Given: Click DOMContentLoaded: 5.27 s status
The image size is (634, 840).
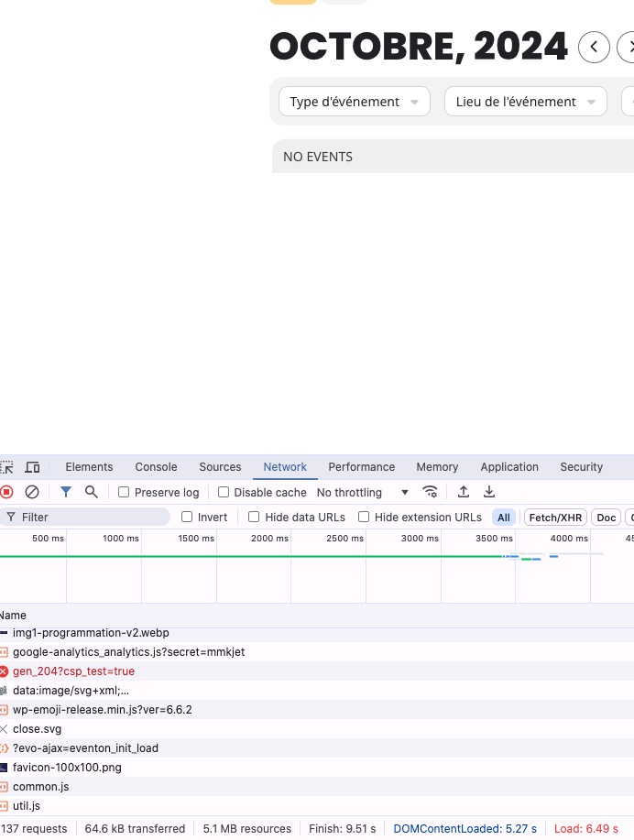Looking at the screenshot, I should click(465, 829).
